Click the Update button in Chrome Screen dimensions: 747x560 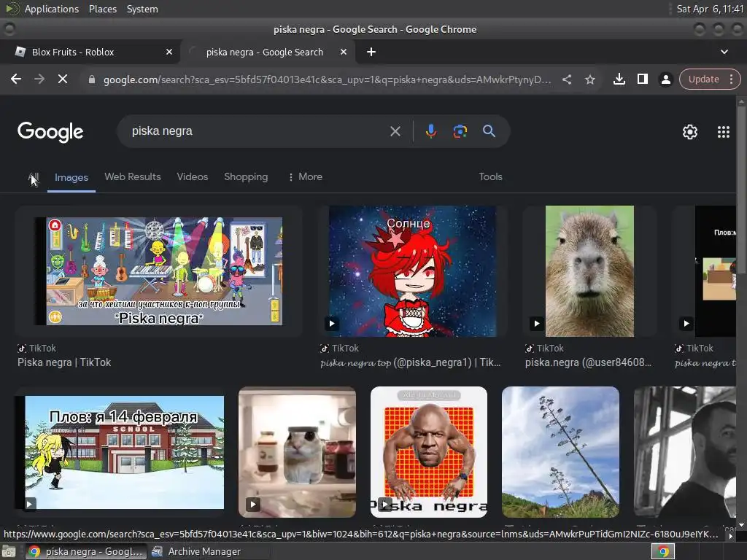(x=704, y=79)
